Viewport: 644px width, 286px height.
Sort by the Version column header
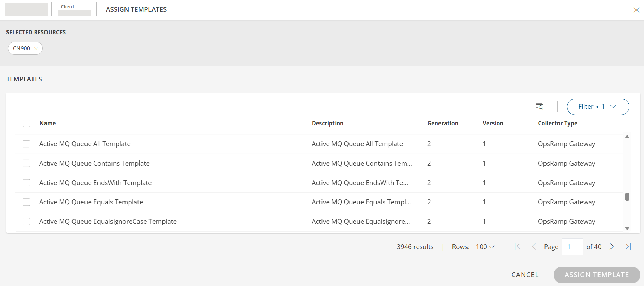click(493, 123)
